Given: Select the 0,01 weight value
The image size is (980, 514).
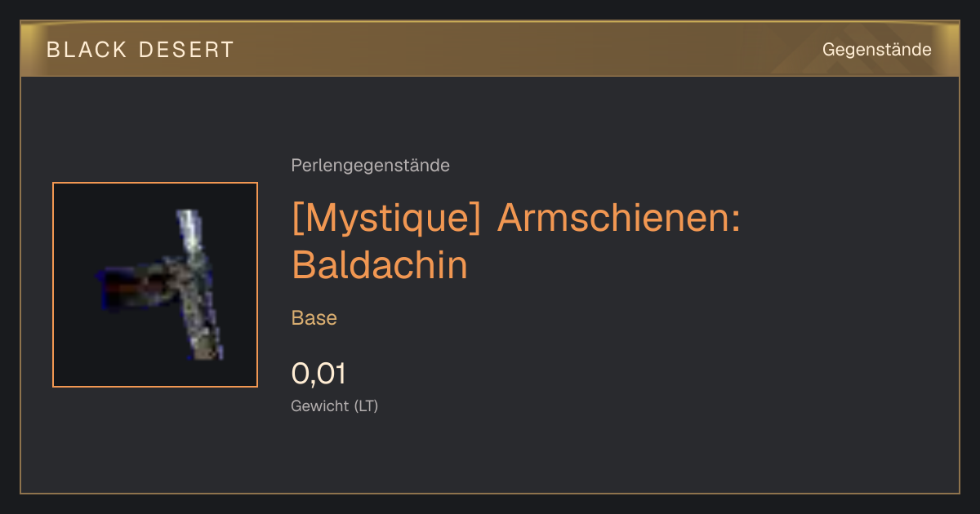Looking at the screenshot, I should (318, 374).
